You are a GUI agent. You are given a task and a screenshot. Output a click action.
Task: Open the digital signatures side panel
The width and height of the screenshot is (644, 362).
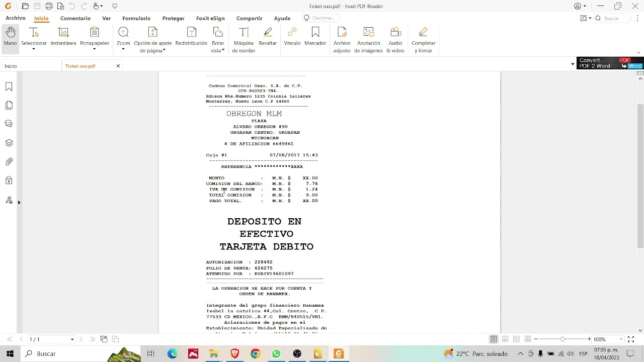[x=9, y=200]
